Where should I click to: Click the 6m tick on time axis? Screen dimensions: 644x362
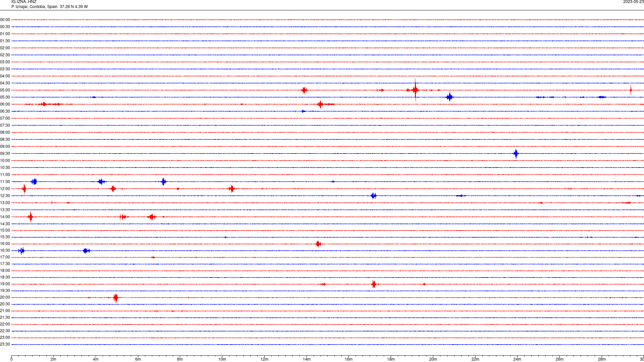[x=138, y=359]
